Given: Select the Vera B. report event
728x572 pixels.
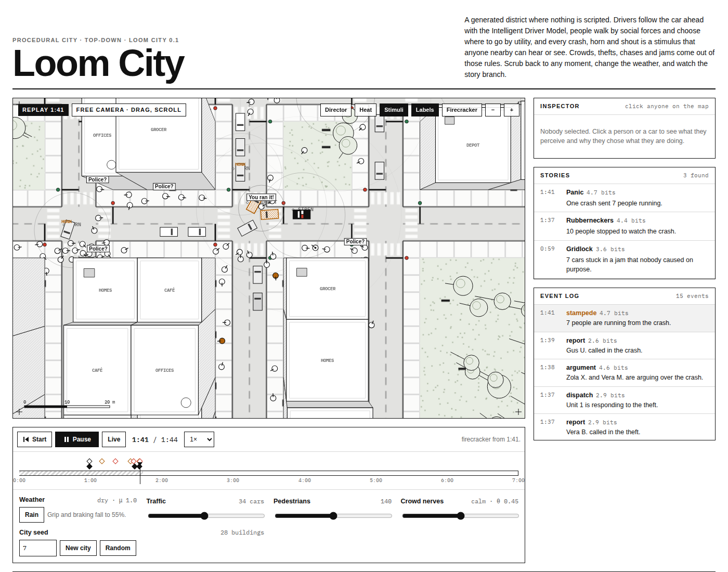Looking at the screenshot, I should click(x=625, y=427).
